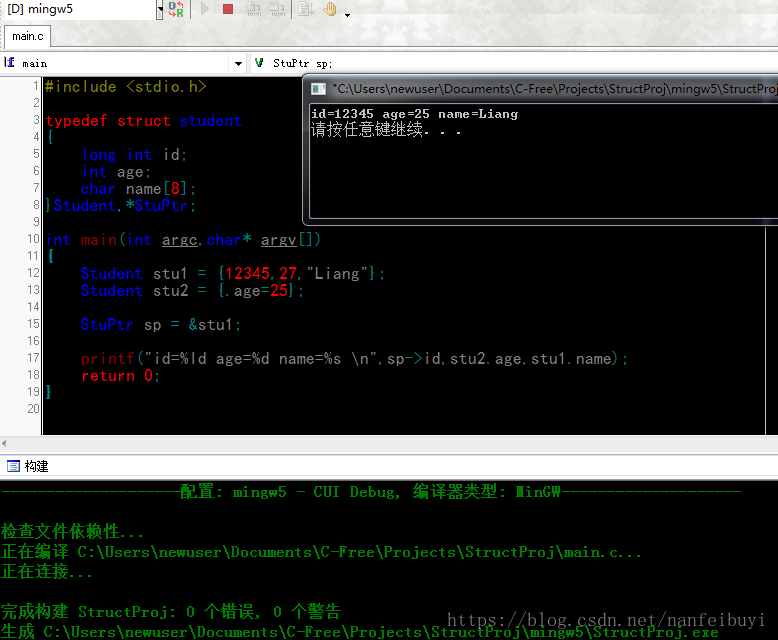The height and width of the screenshot is (640, 778).
Task: Click typedef struct student code line
Action: pos(143,121)
